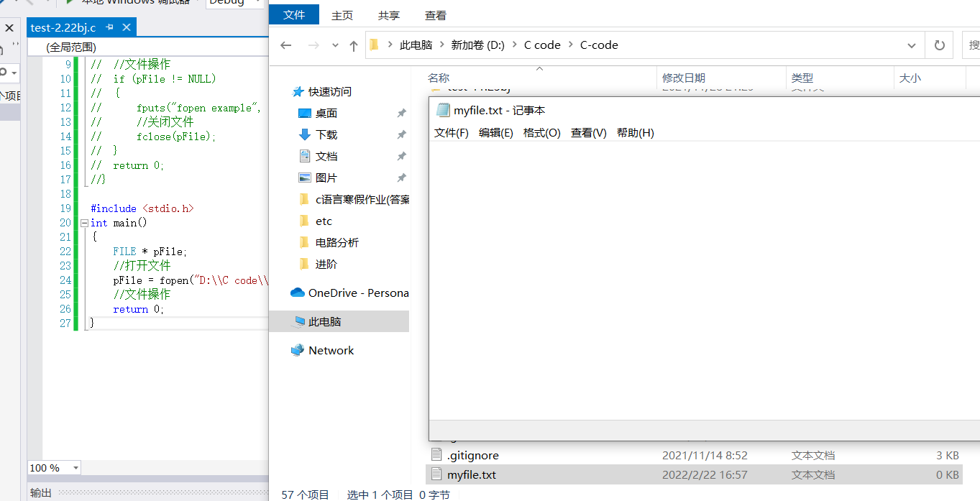The height and width of the screenshot is (501, 980).
Task: Open the recent locations dropdown arrow
Action: 335,45
